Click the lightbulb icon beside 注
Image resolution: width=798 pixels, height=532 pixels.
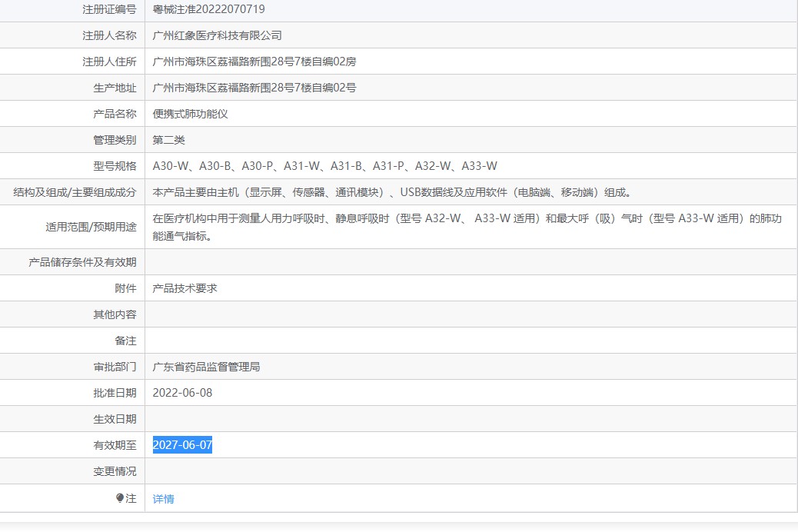[x=120, y=498]
